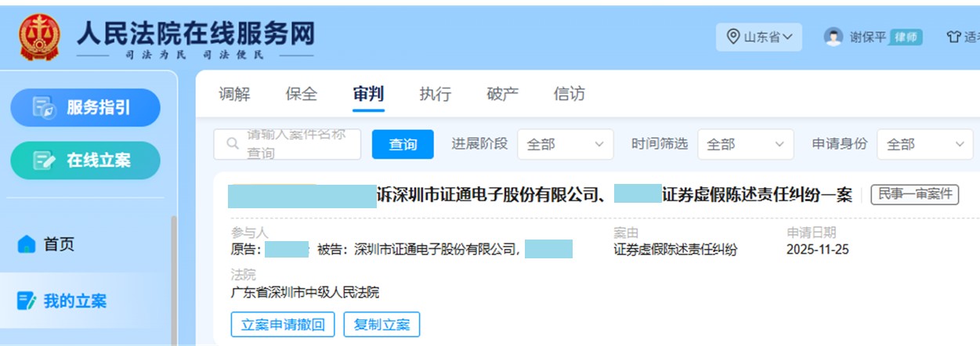Viewport: 980px width, 346px height.
Task: Click the username 谢保平
Action: click(x=868, y=37)
